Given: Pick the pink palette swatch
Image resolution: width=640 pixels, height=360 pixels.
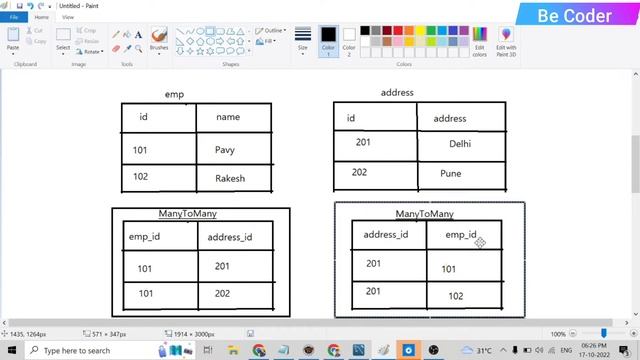Looking at the screenshot, I should (398, 41).
